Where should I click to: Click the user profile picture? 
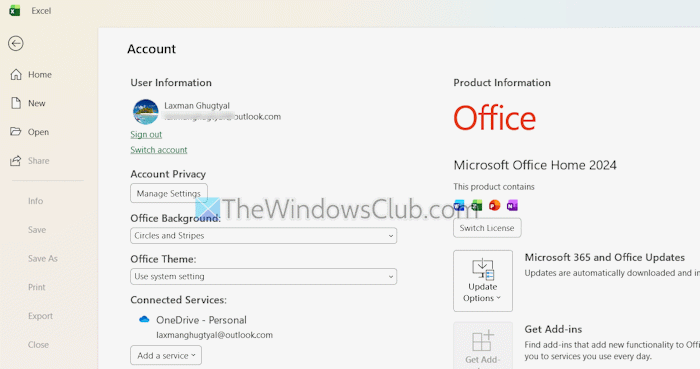tap(146, 112)
